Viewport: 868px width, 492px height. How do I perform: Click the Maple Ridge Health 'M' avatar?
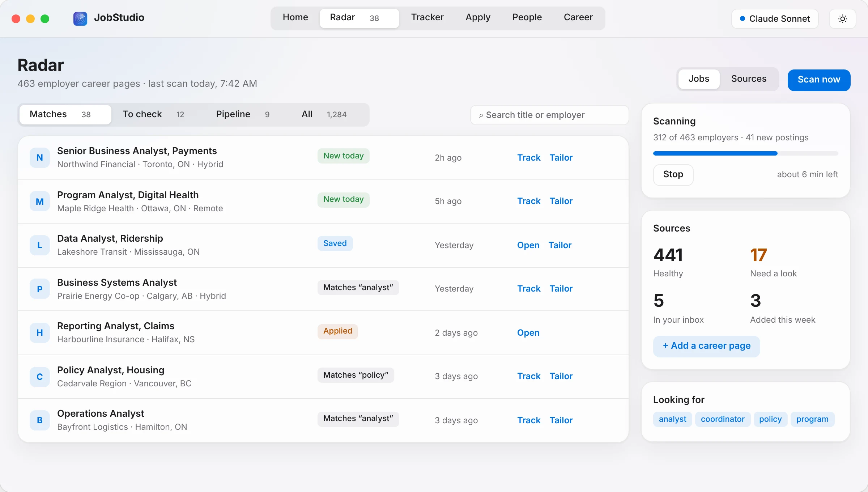[x=40, y=202]
